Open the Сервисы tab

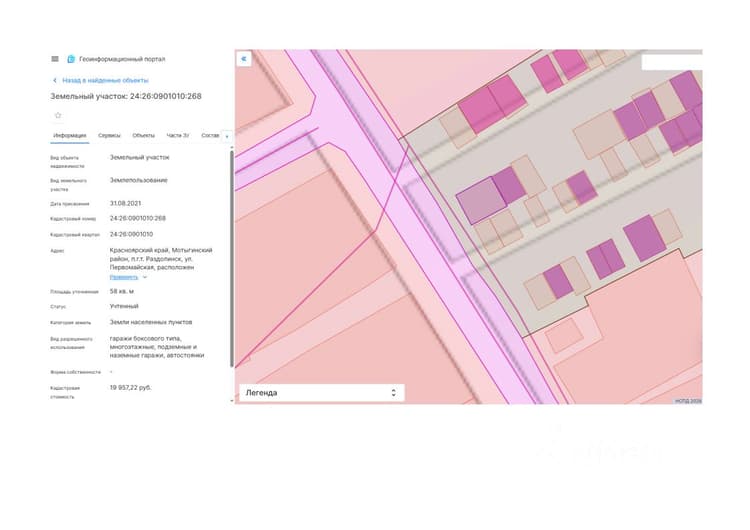pos(109,135)
